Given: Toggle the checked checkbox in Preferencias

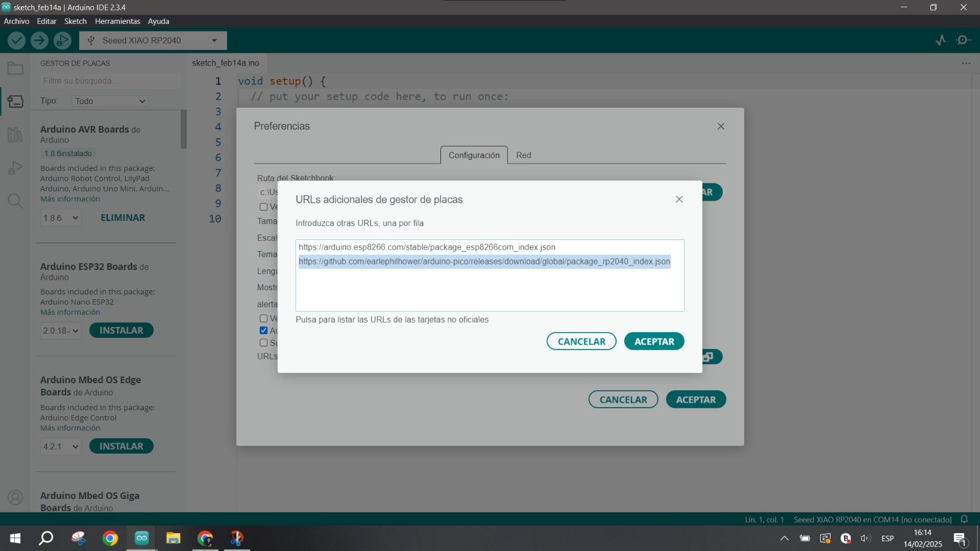Looking at the screenshot, I should click(263, 331).
